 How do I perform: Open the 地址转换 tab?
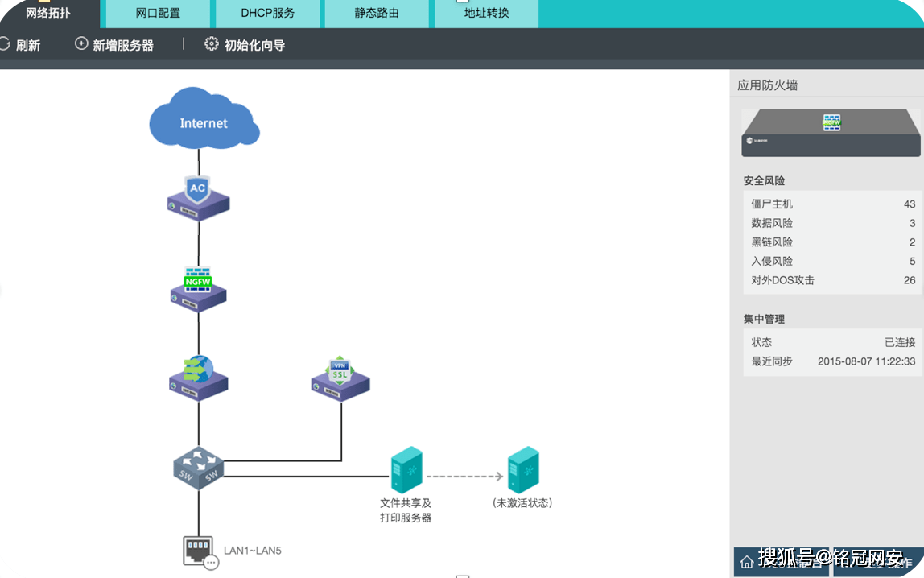coord(486,14)
